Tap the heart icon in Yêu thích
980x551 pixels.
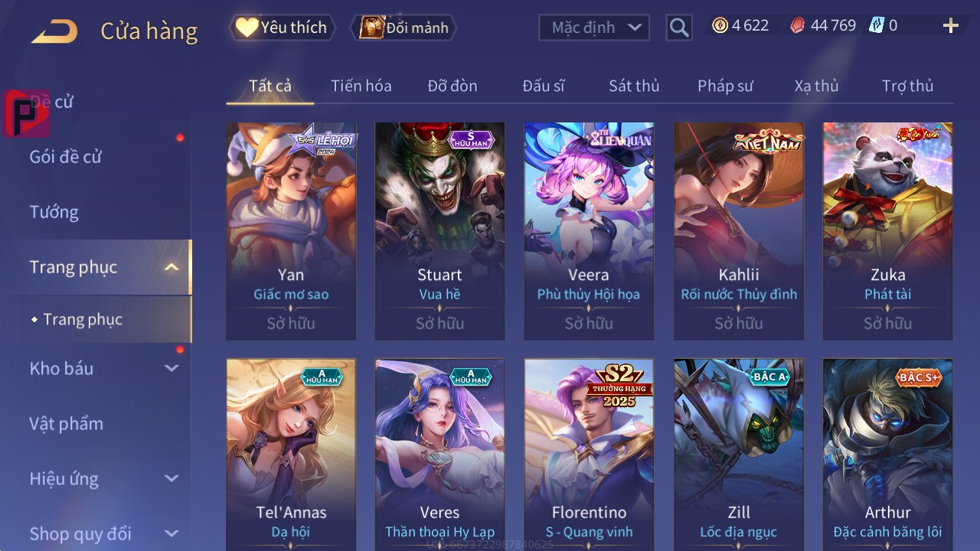coord(247,28)
